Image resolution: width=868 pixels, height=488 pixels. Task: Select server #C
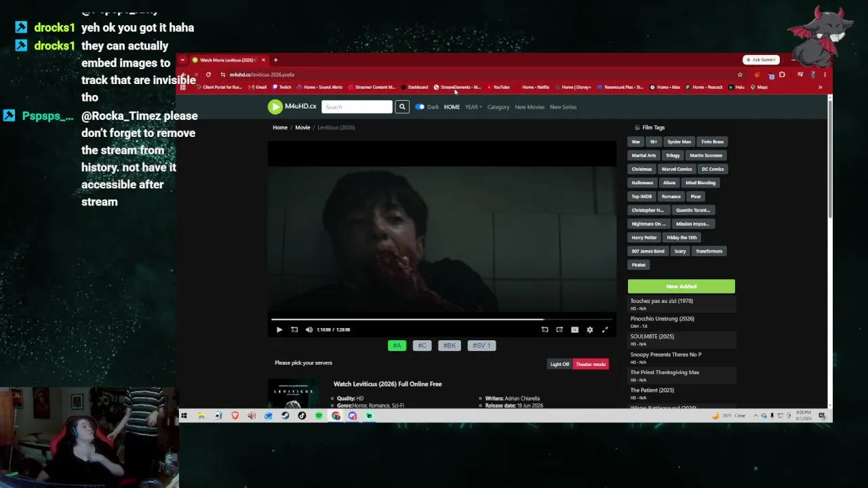pyautogui.click(x=422, y=346)
